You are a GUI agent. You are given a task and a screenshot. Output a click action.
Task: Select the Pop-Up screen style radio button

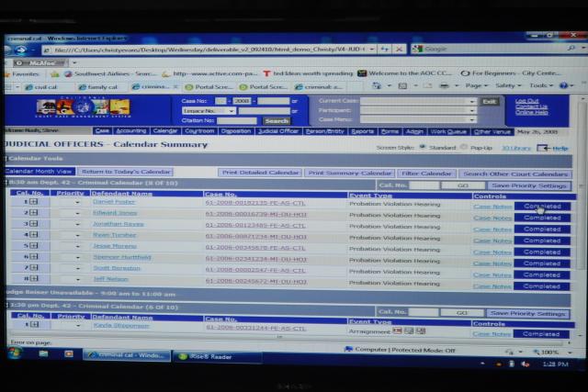point(464,147)
